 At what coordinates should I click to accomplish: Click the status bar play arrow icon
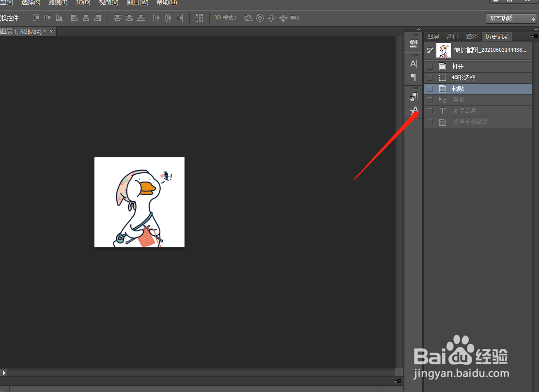(4, 373)
